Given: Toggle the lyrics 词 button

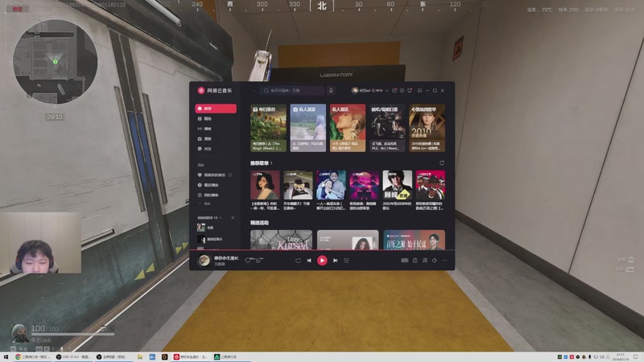Looking at the screenshot, I should (425, 260).
